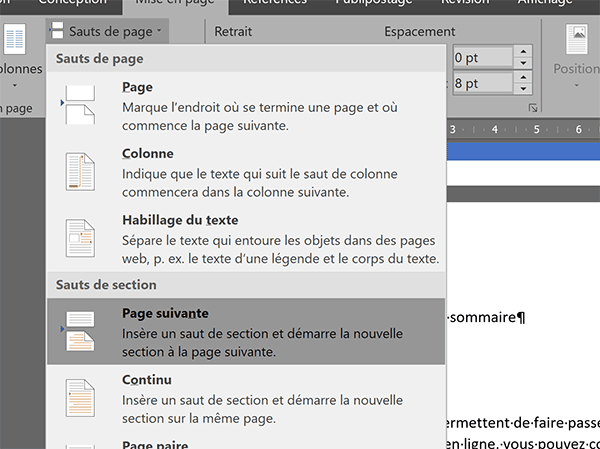Increase the 8 pt spacing value
The image size is (600, 449).
click(523, 77)
